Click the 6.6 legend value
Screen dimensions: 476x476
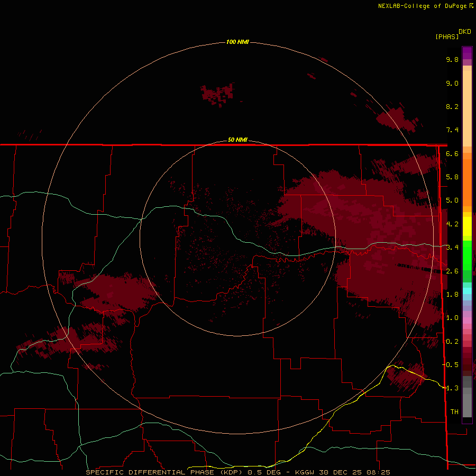[x=452, y=153]
